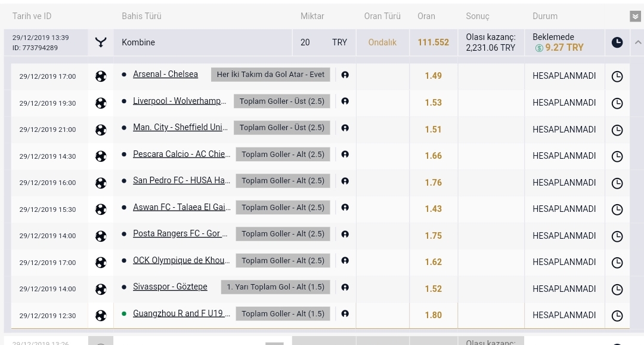This screenshot has height=345, width=644.
Task: Collapse the Kombine bet details chevron
Action: click(638, 42)
